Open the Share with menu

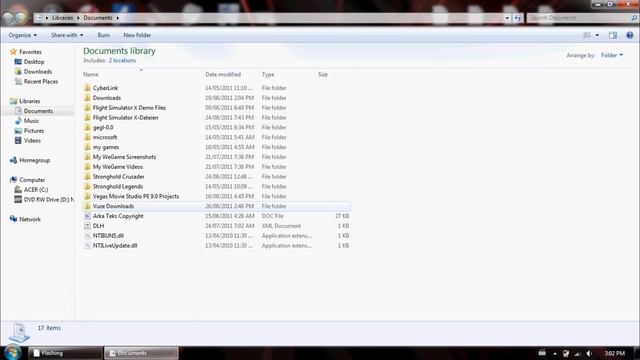click(67, 35)
